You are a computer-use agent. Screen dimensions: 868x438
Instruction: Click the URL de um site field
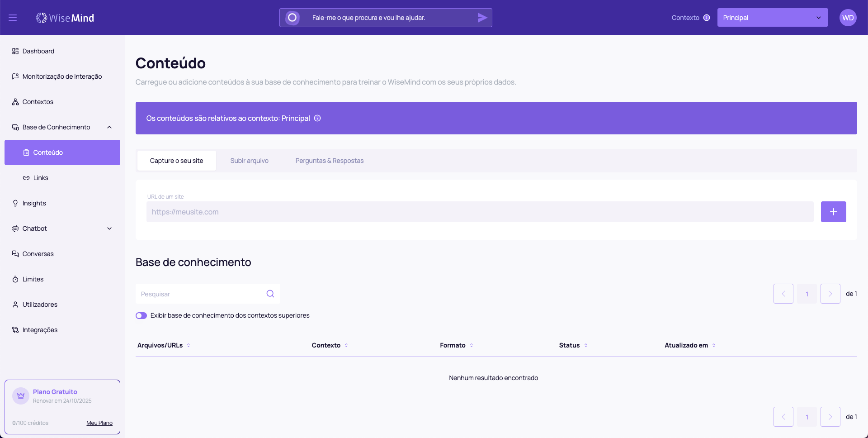click(480, 212)
